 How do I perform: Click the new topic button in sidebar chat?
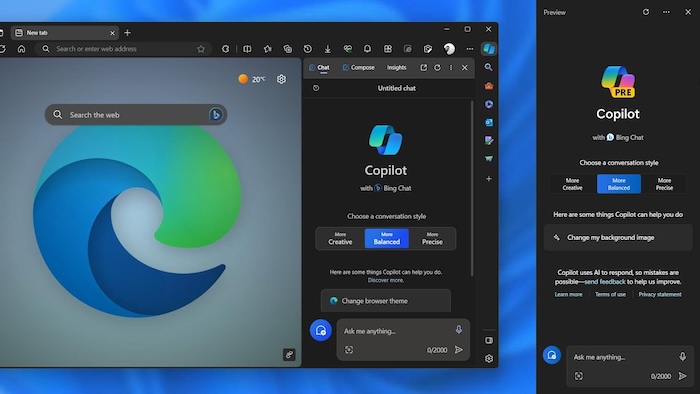(x=321, y=330)
